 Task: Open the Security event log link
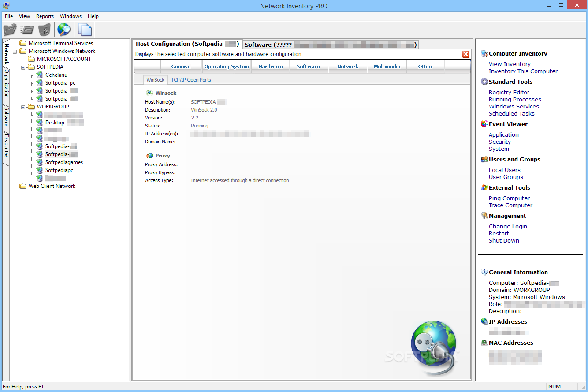click(500, 142)
